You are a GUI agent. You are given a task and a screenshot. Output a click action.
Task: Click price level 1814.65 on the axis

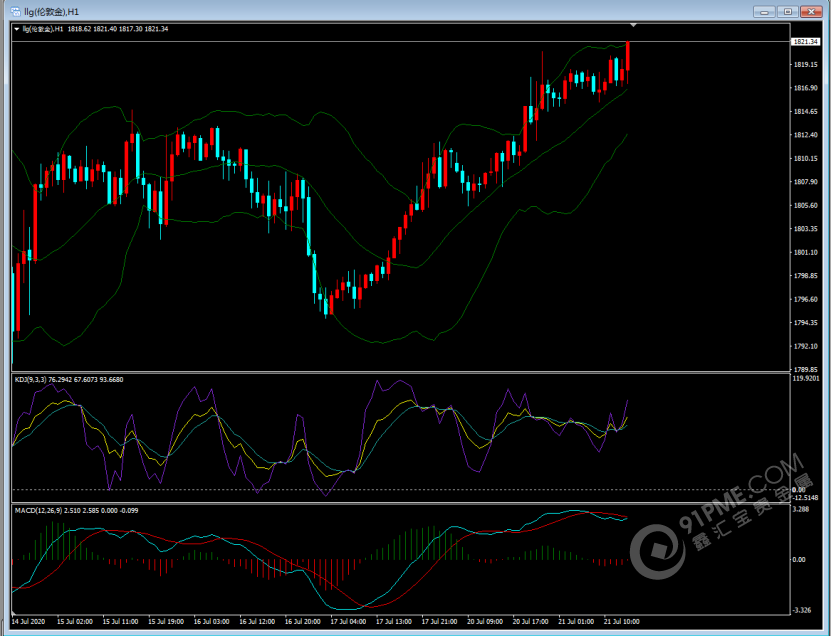click(x=805, y=112)
